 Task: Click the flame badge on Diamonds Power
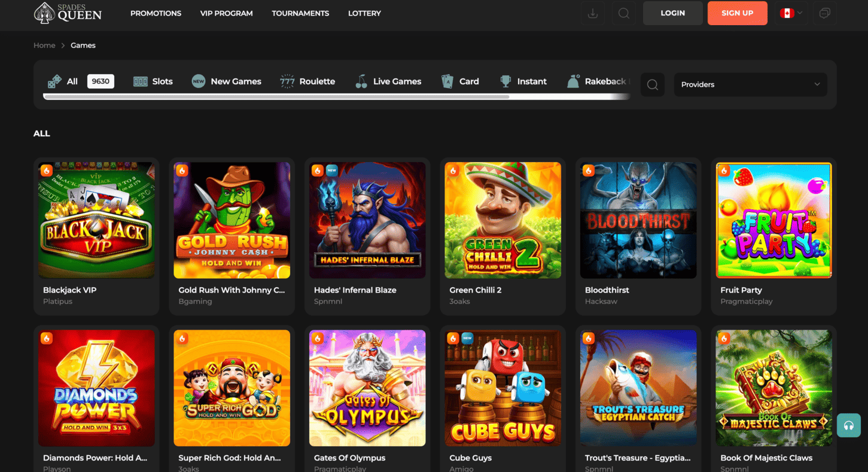point(47,339)
